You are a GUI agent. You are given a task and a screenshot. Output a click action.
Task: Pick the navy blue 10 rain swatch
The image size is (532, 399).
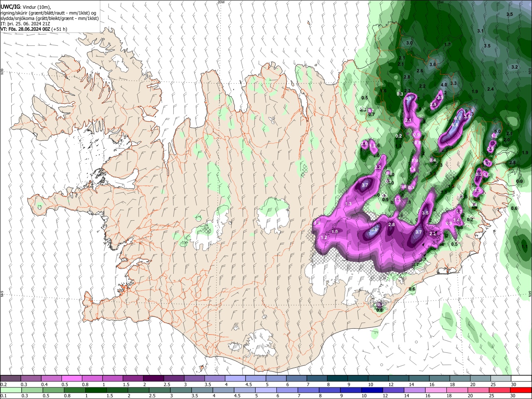(372, 390)
